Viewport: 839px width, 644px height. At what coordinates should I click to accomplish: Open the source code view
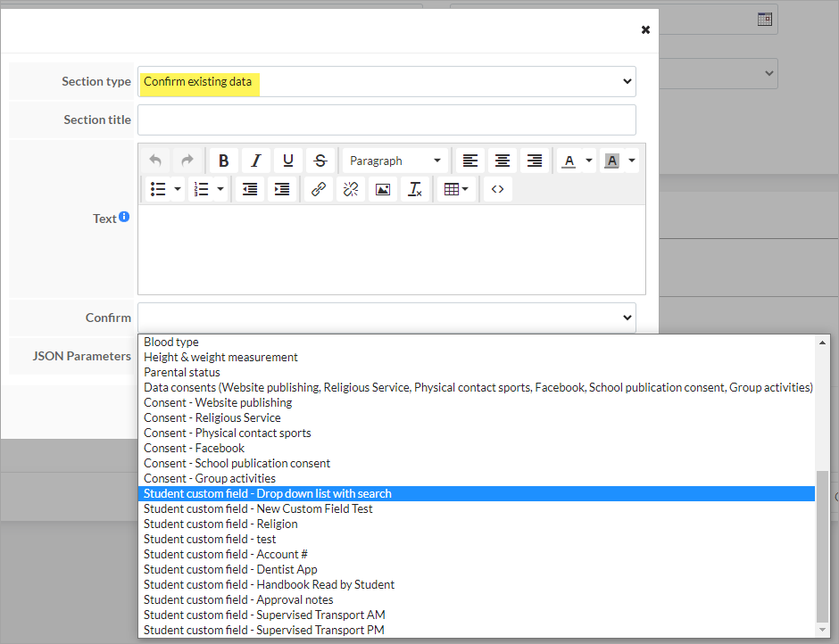coord(498,189)
